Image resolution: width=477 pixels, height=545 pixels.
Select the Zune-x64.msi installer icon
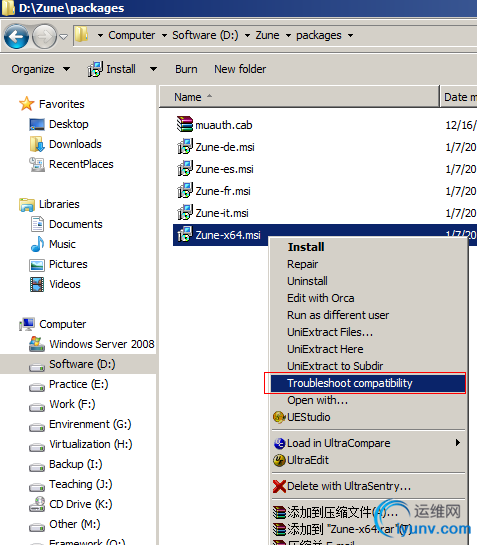(x=185, y=234)
